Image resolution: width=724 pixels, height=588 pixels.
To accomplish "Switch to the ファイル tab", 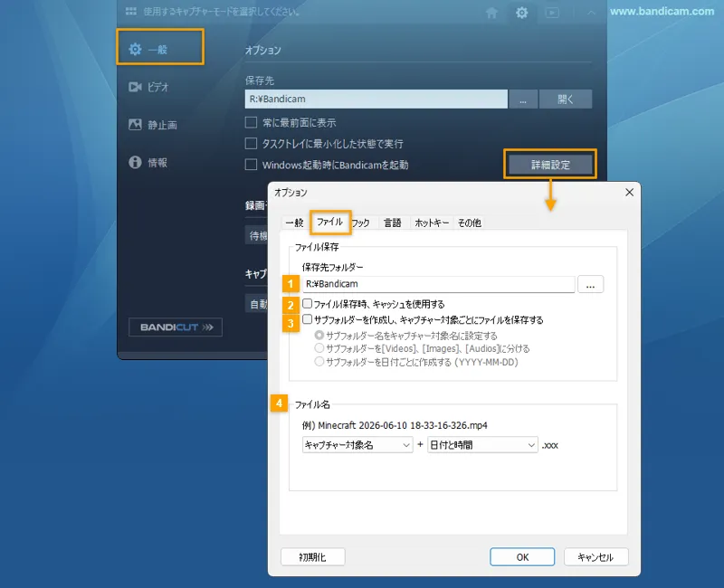I will click(329, 222).
